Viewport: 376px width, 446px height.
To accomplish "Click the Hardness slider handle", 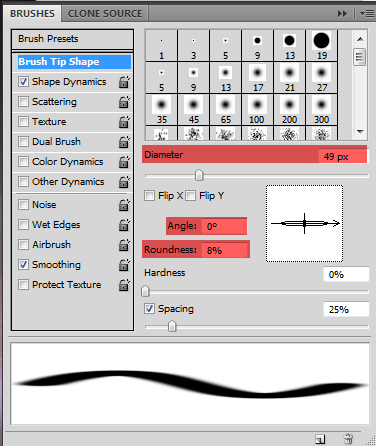I will (145, 291).
